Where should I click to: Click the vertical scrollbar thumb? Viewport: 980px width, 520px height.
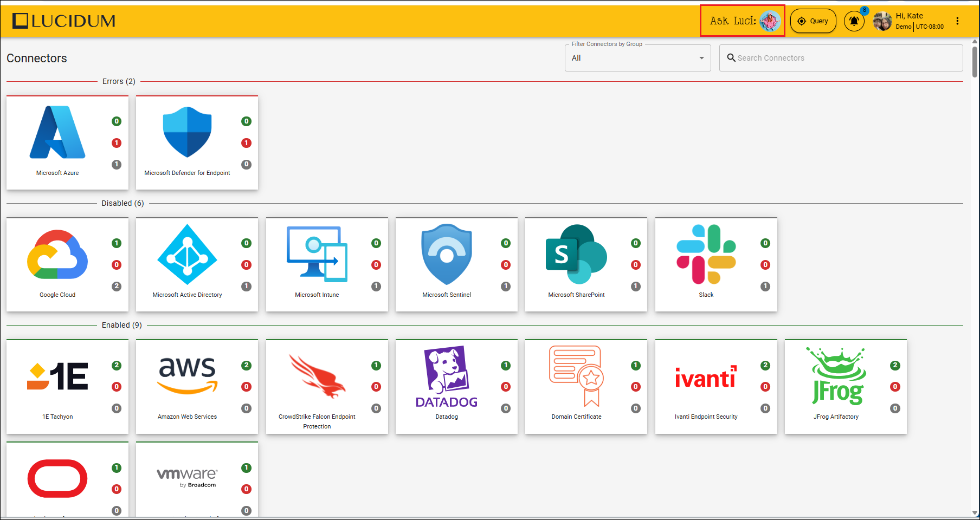(x=975, y=61)
